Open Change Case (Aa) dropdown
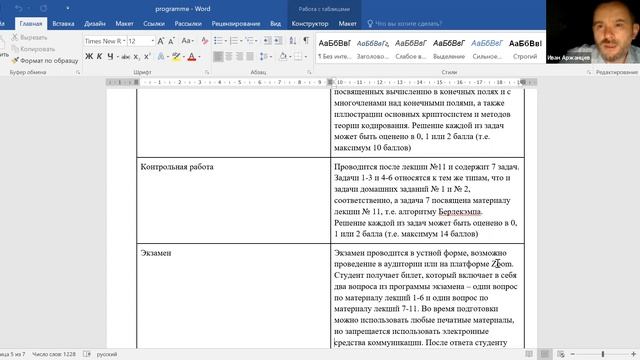Screen dimensions: 640x360 (187, 41)
